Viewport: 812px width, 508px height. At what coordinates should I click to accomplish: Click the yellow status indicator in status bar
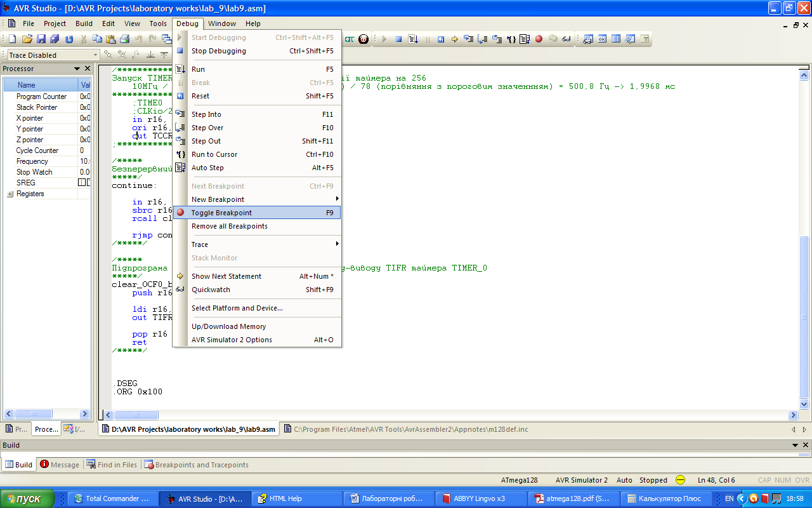pos(680,480)
